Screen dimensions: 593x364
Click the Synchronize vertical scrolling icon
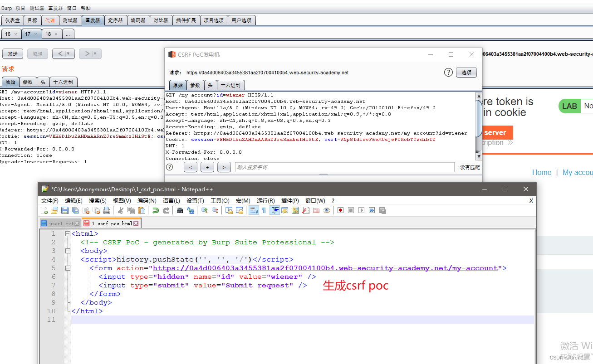tap(229, 210)
